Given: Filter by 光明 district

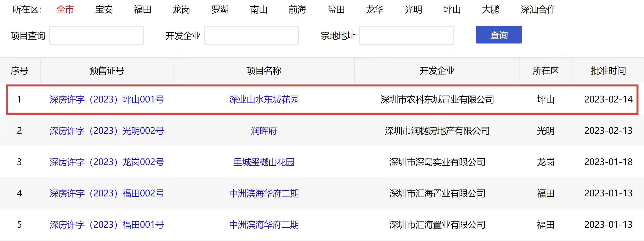Looking at the screenshot, I should click(413, 10).
